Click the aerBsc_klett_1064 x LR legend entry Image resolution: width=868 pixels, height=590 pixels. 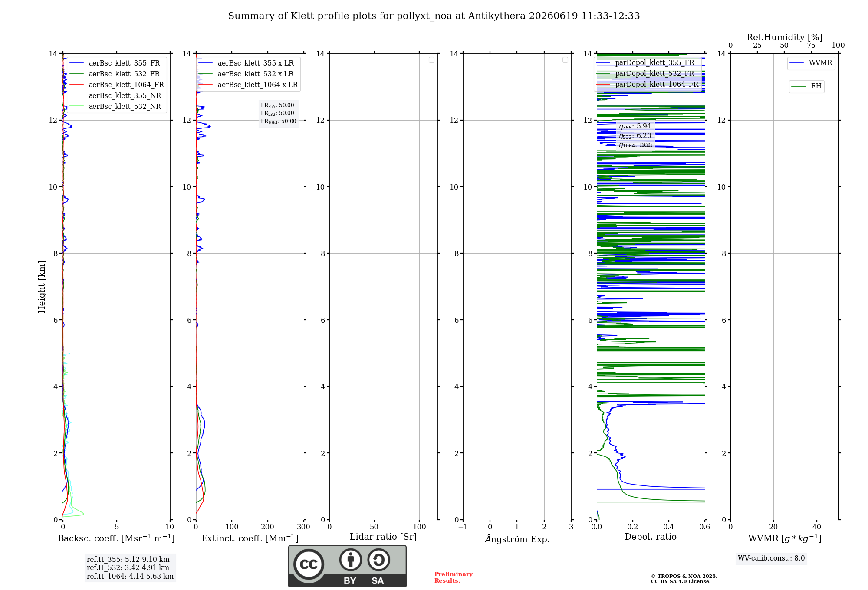[x=248, y=85]
